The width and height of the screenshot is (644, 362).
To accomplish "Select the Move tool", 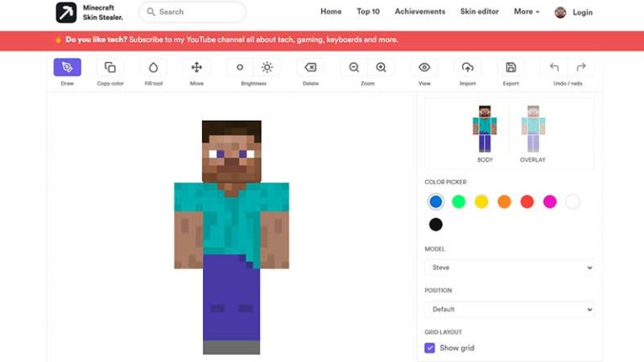I will pos(196,68).
